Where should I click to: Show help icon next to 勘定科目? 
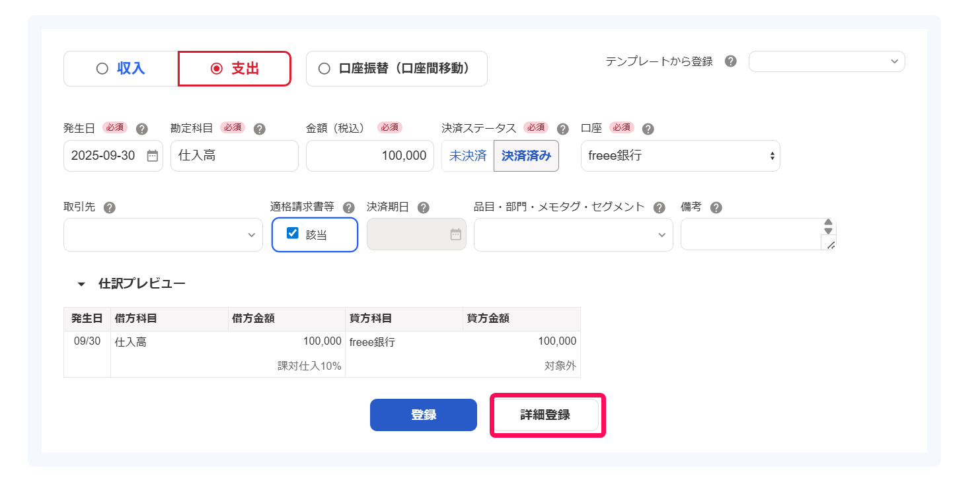pyautogui.click(x=259, y=129)
